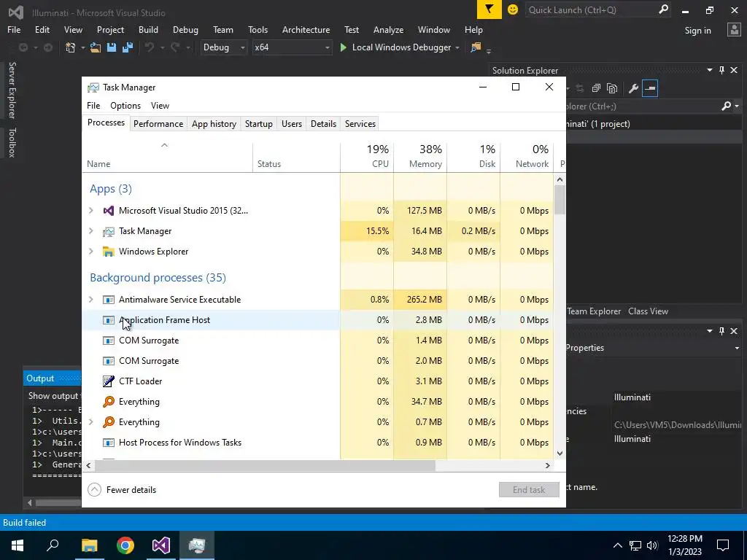Click the account avatar icon near Sign in

tap(734, 29)
